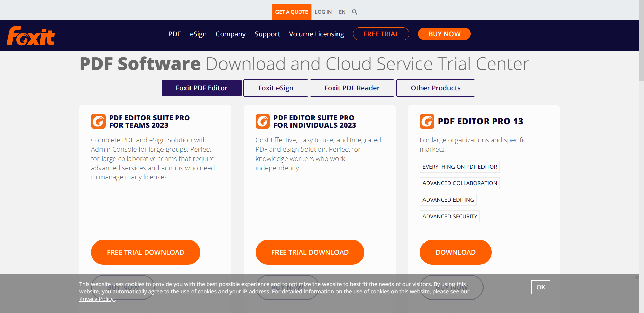Image resolution: width=644 pixels, height=313 pixels.
Task: Open the eSign navigation menu
Action: pyautogui.click(x=198, y=34)
